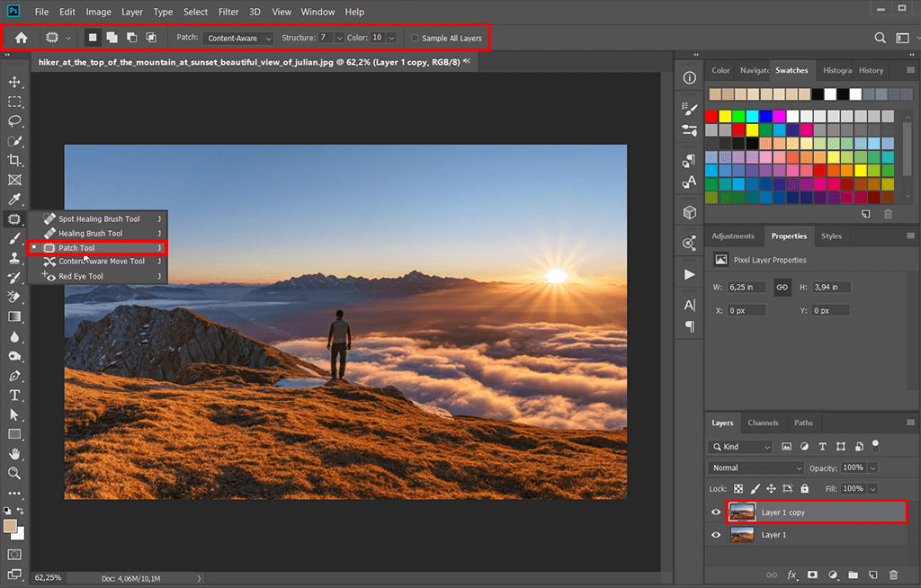Image resolution: width=921 pixels, height=588 pixels.
Task: Enable the Sample All Layers checkbox
Action: [415, 39]
